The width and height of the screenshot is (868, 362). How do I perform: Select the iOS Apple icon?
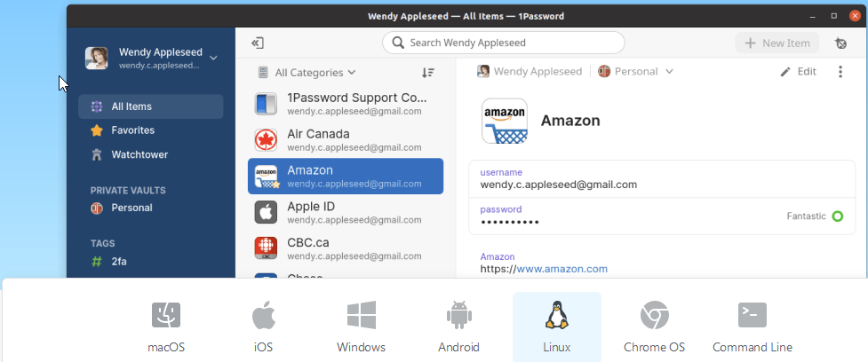(x=264, y=315)
